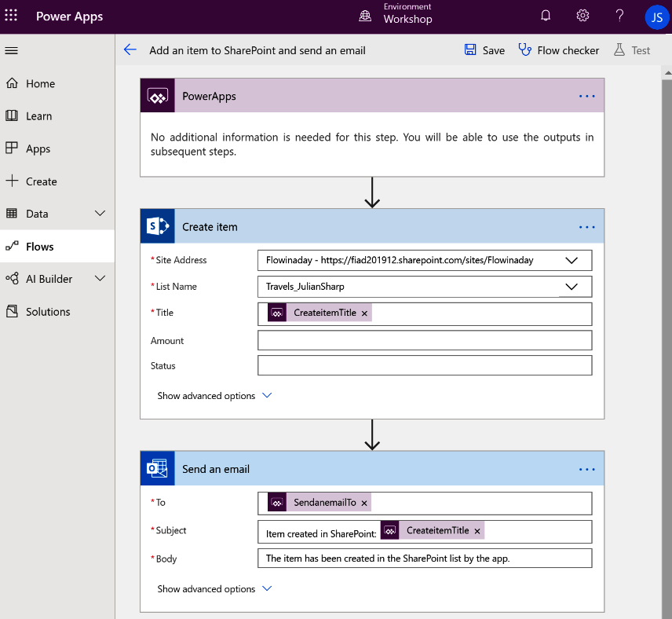The image size is (672, 619).
Task: Click the Solutions icon
Action: [x=12, y=311]
